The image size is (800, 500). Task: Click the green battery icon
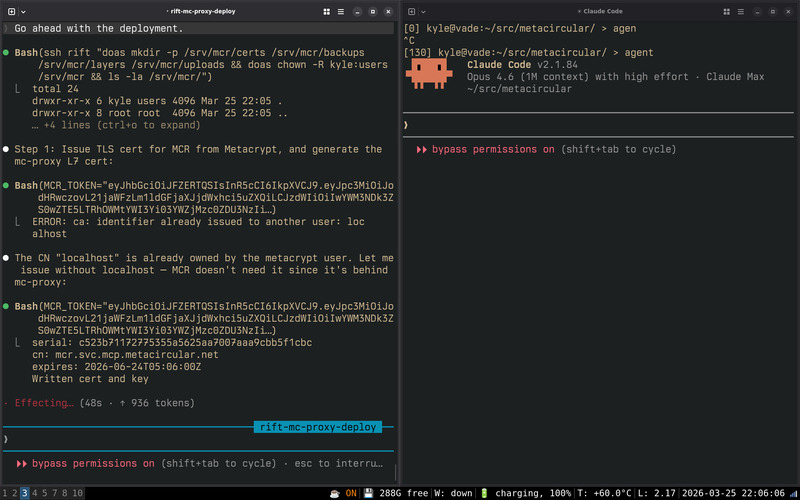pos(484,493)
